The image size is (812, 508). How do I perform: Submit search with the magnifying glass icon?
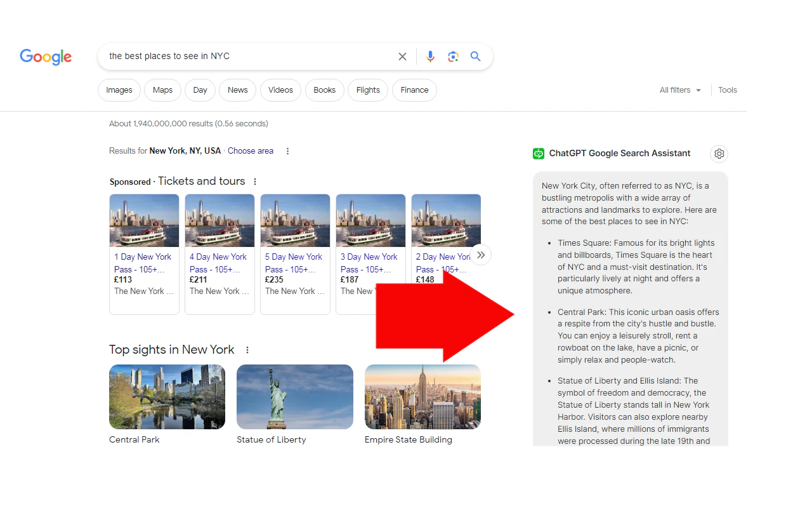(475, 57)
